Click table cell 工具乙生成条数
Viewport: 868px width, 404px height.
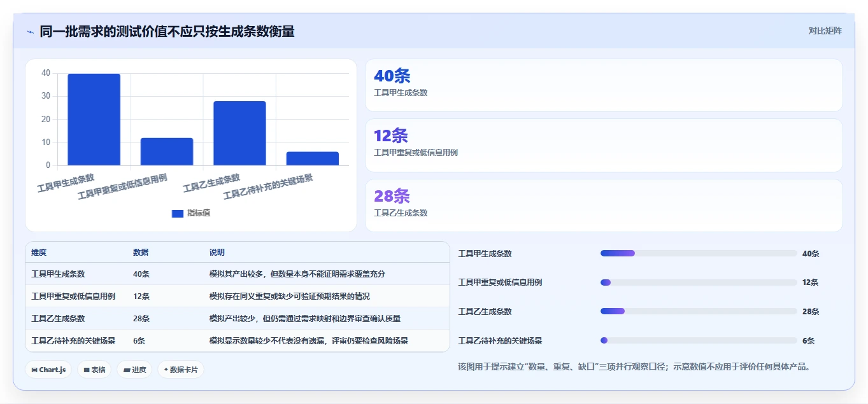[58, 319]
